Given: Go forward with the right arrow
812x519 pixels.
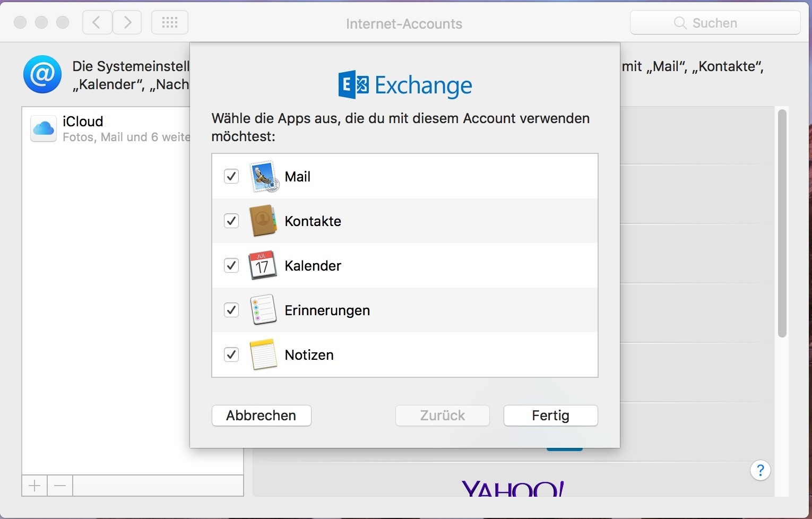Looking at the screenshot, I should tap(127, 22).
